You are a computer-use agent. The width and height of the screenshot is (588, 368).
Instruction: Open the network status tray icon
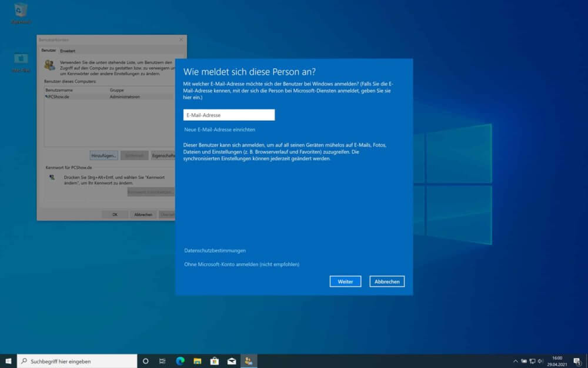pos(532,362)
